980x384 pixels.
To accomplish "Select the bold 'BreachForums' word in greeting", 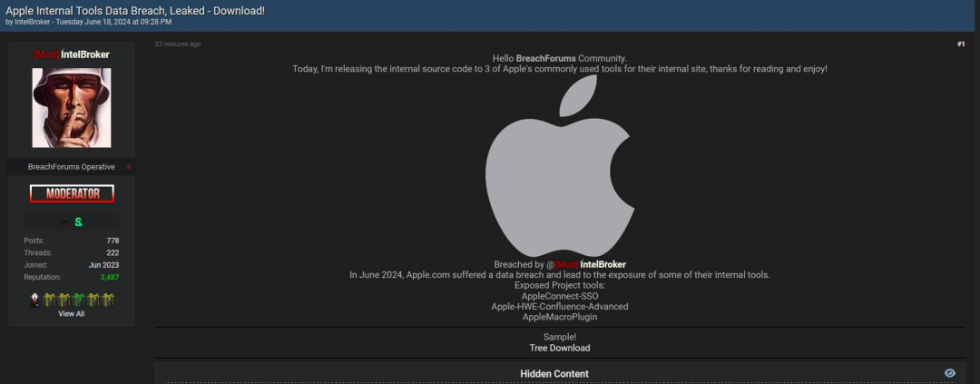I will point(546,58).
